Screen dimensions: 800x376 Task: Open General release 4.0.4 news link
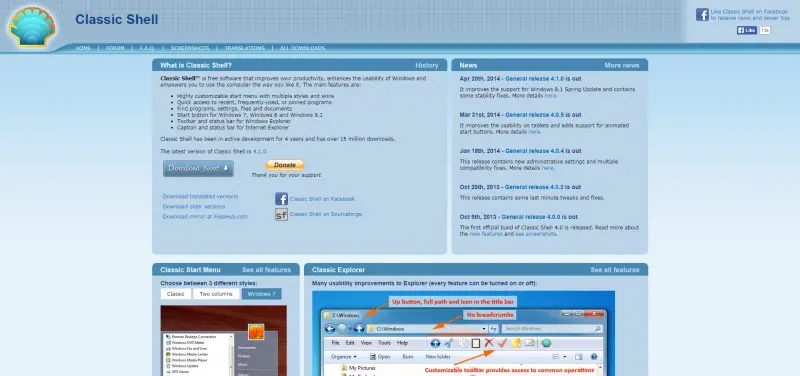tap(534, 151)
